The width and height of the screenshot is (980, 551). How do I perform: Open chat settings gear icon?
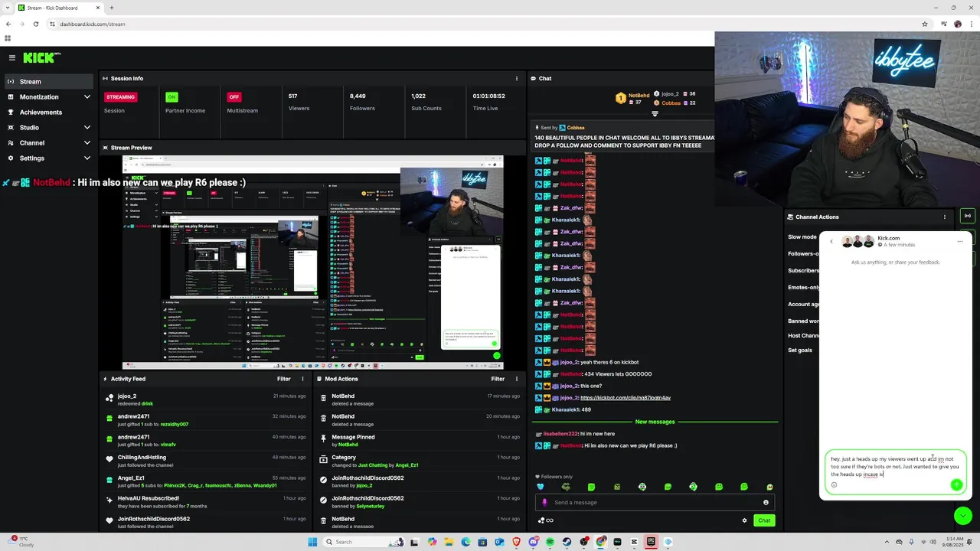pos(744,520)
